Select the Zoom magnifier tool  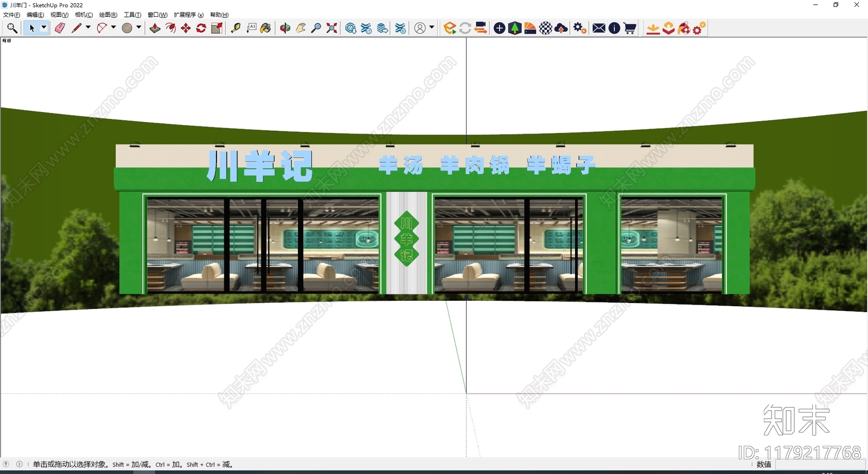tap(316, 28)
